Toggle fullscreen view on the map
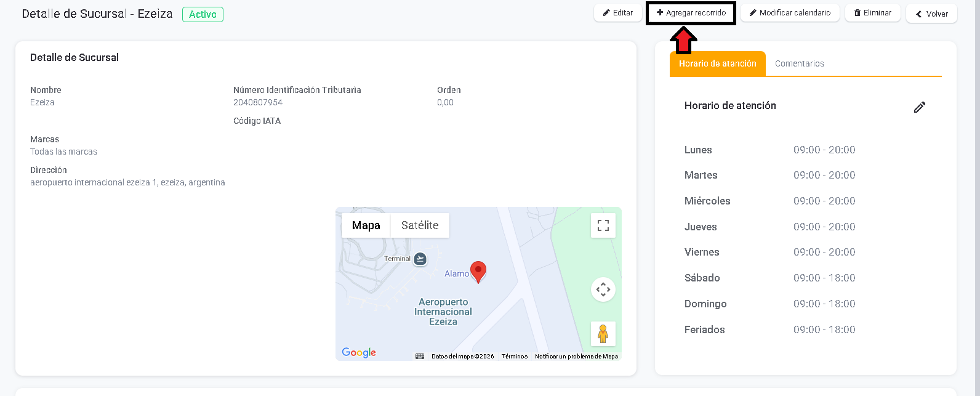Image resolution: width=980 pixels, height=396 pixels. tap(603, 225)
